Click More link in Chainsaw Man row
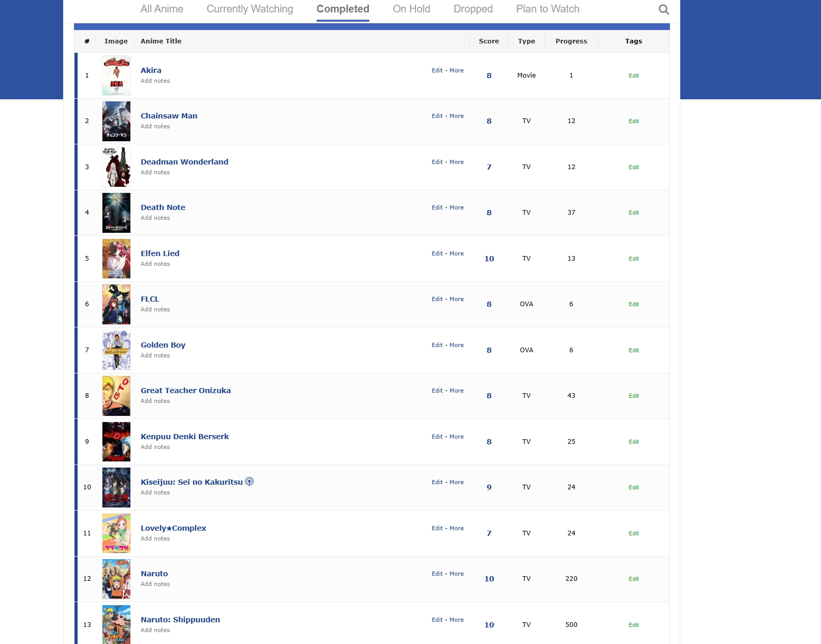 point(456,116)
